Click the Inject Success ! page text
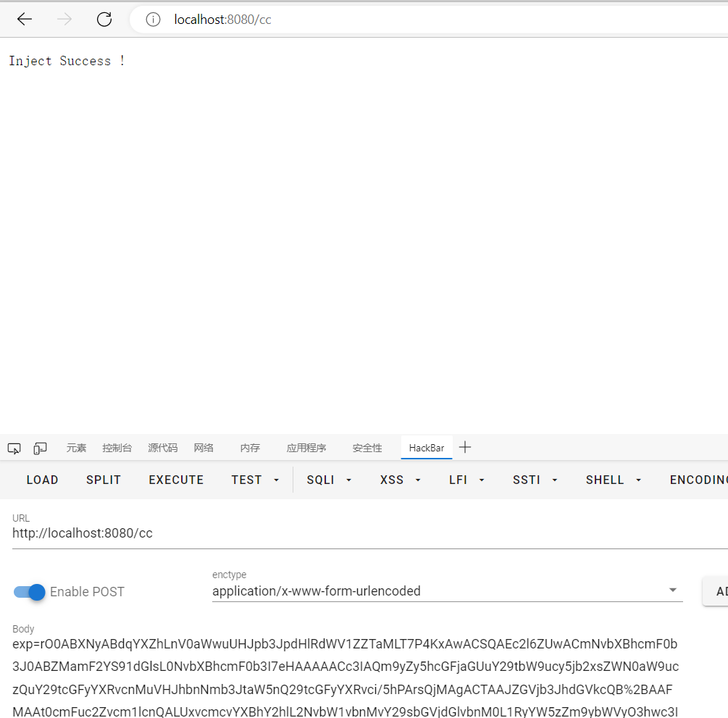This screenshot has width=728, height=718. (x=67, y=61)
